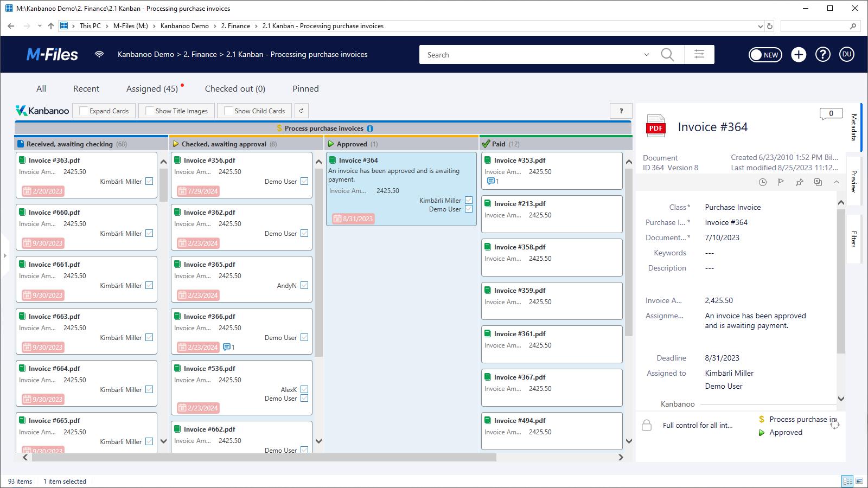The image size is (868, 488).
Task: Open the Checked out (0) tab
Action: tap(235, 89)
